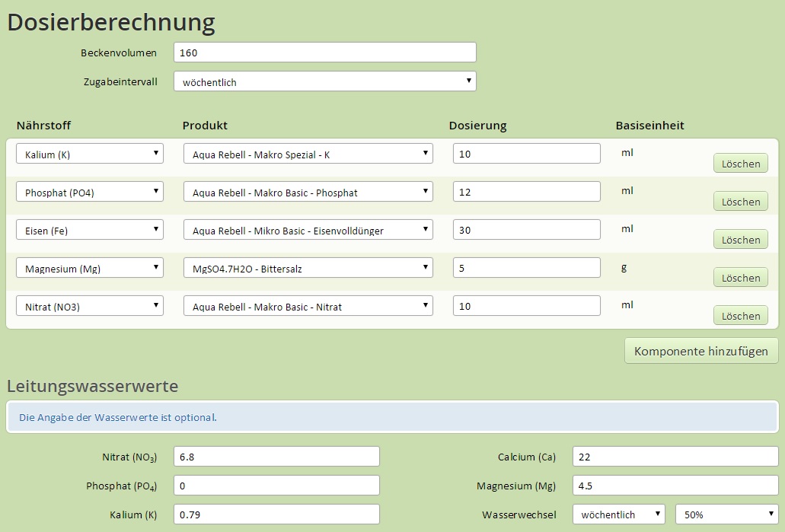Delete the Kalium (K) row
Viewport: 785px width, 532px height.
point(740,164)
